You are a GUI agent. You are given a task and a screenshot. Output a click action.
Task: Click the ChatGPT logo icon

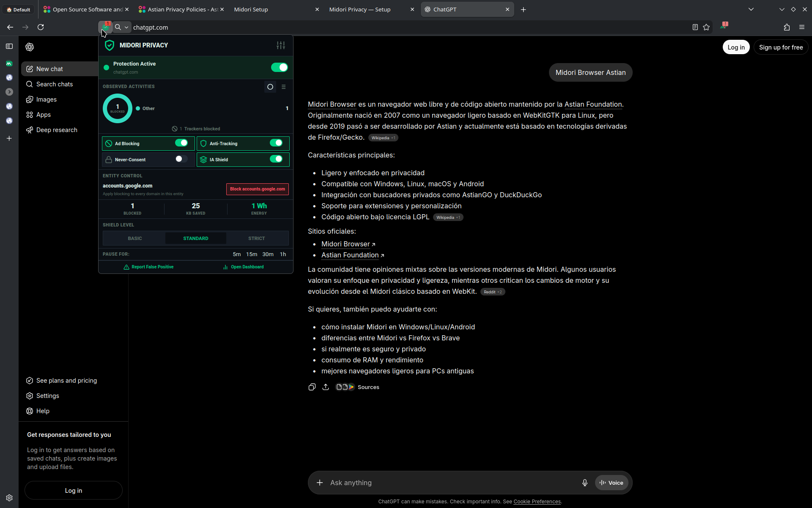(x=30, y=47)
